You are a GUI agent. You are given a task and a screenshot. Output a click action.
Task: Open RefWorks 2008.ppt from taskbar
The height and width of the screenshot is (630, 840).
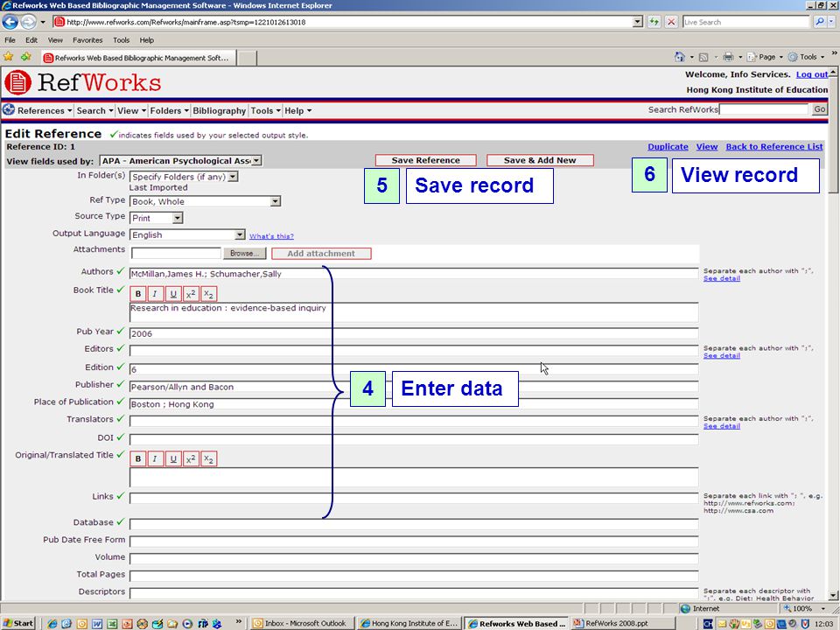[623, 623]
